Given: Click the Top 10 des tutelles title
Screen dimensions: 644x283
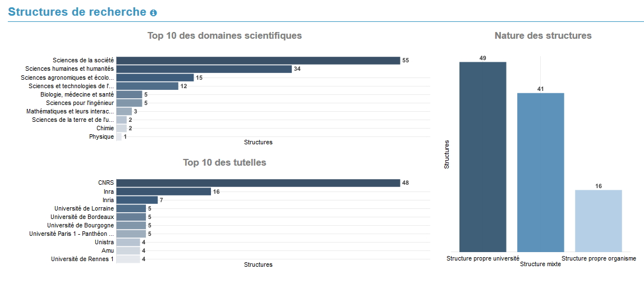Looking at the screenshot, I should coord(224,162).
